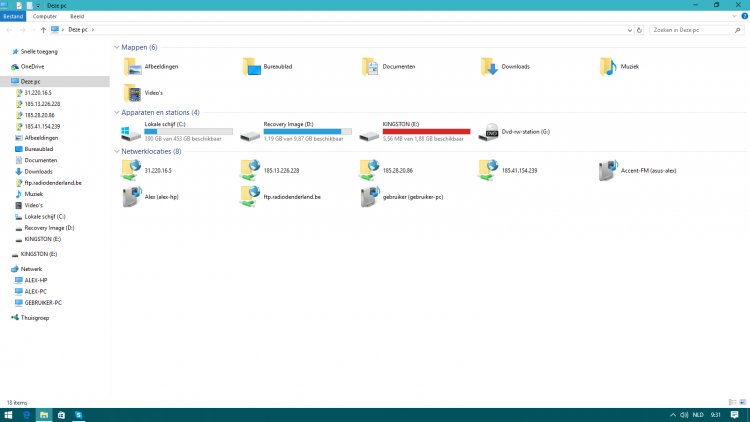Image resolution: width=750 pixels, height=422 pixels.
Task: Open the Computer ribbon tab
Action: [45, 17]
